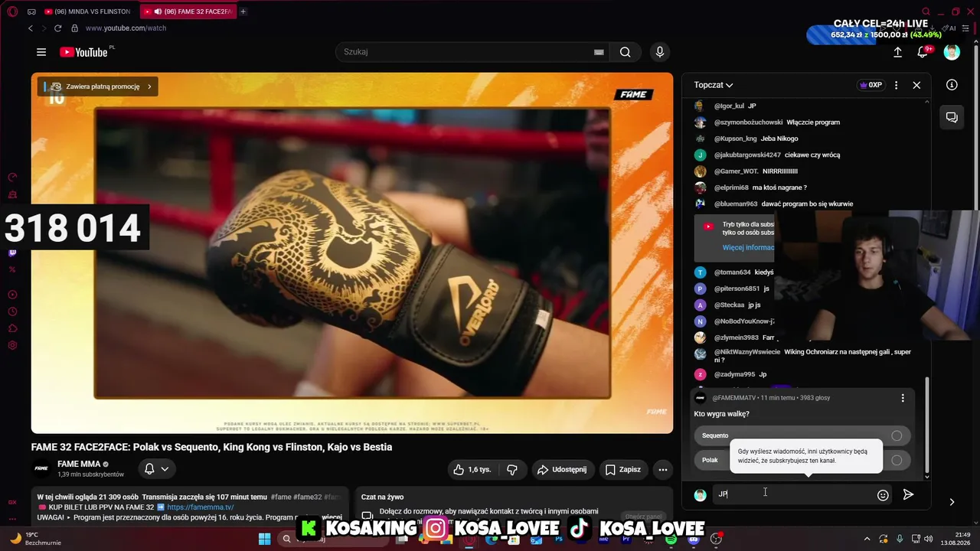Expand the Topczat chat mode dropdown

point(714,85)
